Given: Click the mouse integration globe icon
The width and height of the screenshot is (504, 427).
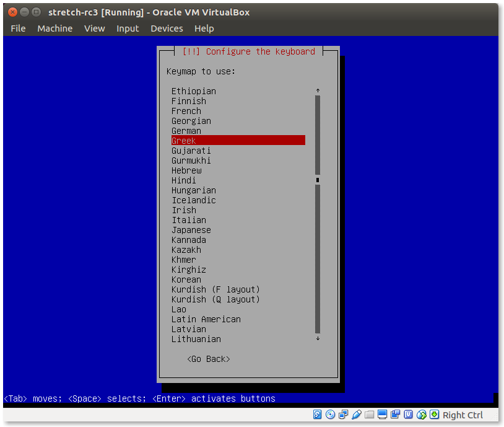Looking at the screenshot, I should tap(422, 415).
